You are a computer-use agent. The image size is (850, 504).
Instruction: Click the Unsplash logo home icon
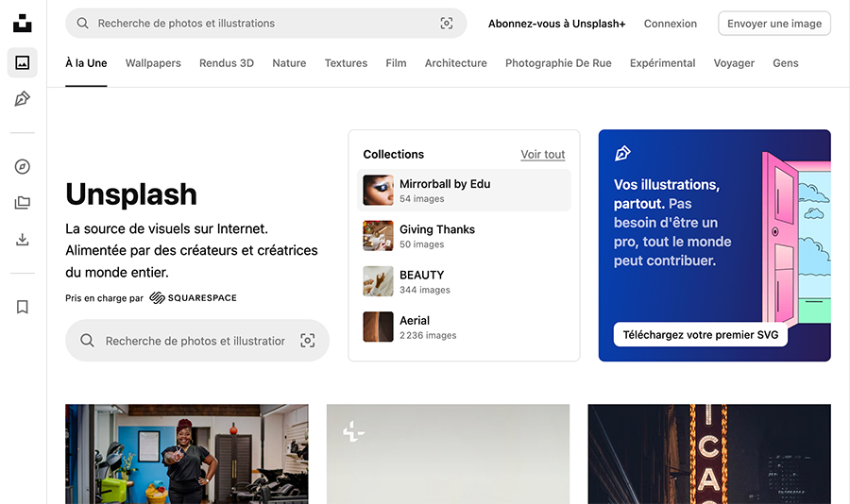point(23,23)
